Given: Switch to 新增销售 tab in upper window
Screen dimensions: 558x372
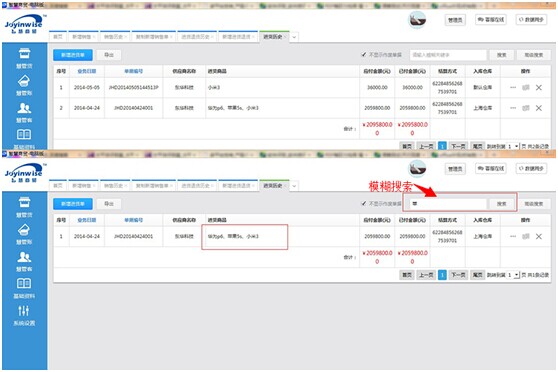Looking at the screenshot, I should coord(83,36).
